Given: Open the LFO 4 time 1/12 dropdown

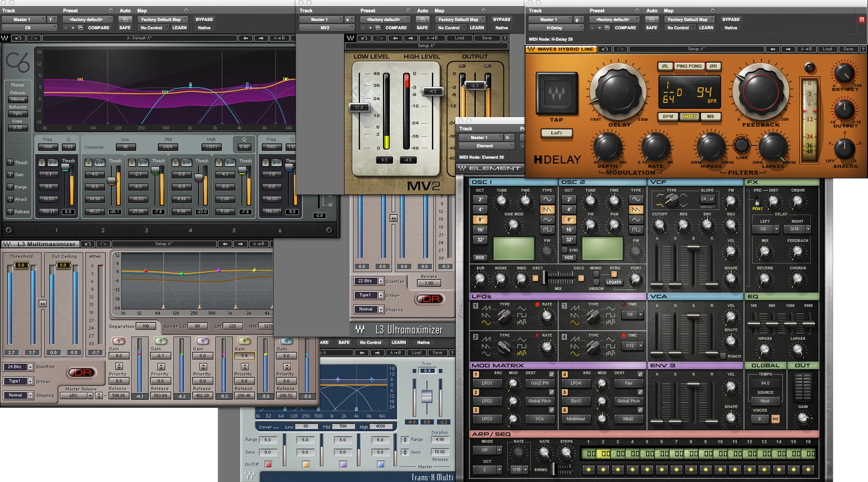Looking at the screenshot, I should (633, 346).
